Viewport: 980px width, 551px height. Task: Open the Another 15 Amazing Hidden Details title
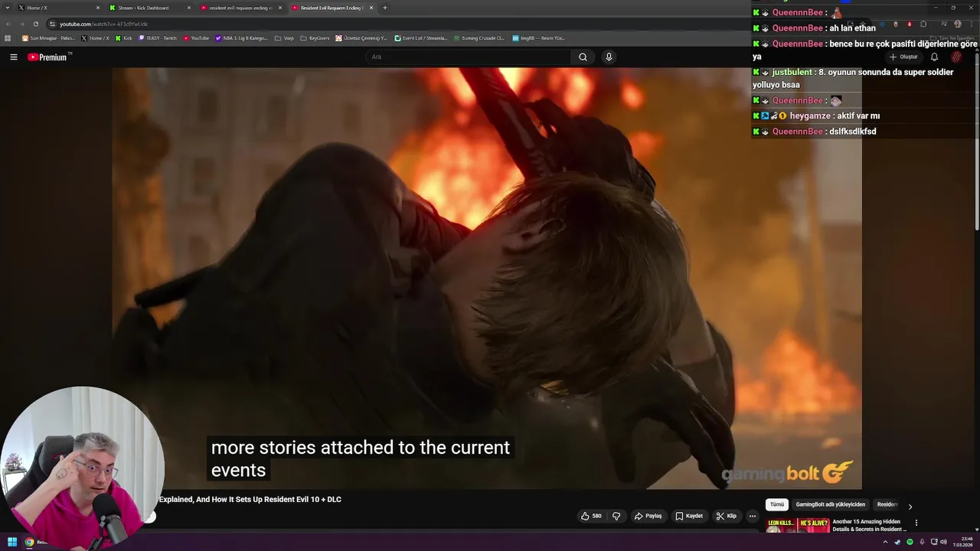(869, 525)
